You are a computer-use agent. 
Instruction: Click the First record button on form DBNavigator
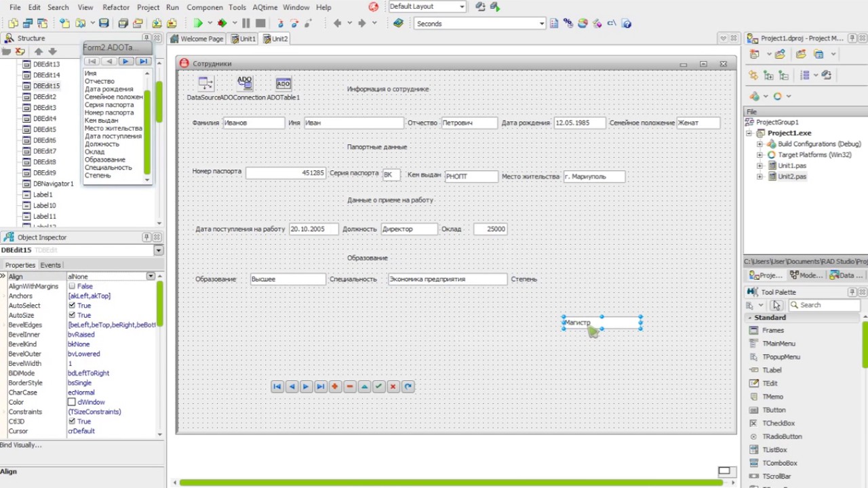point(277,386)
